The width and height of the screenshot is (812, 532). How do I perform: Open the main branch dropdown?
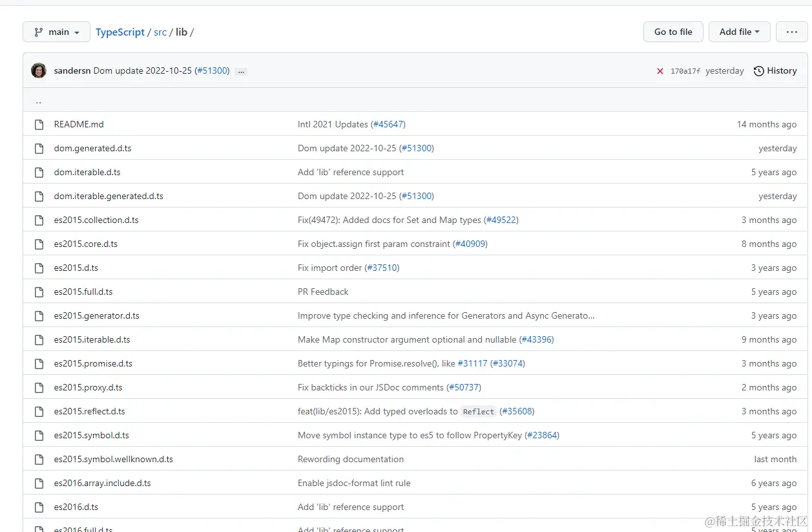(56, 32)
